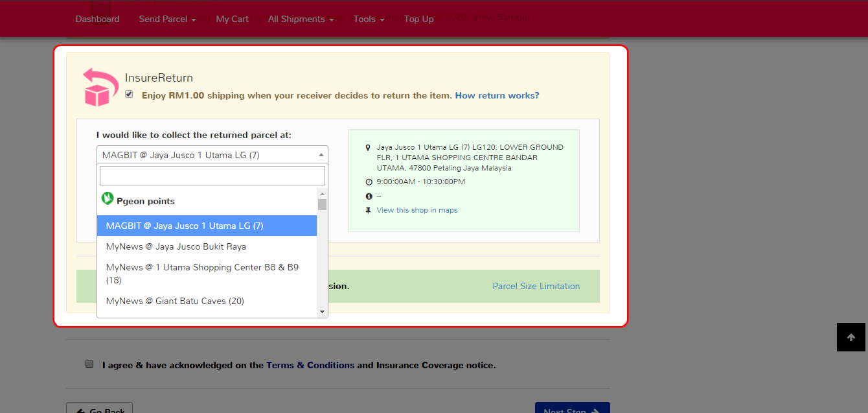Click the dropdown list scrollbar up arrow

(322, 194)
